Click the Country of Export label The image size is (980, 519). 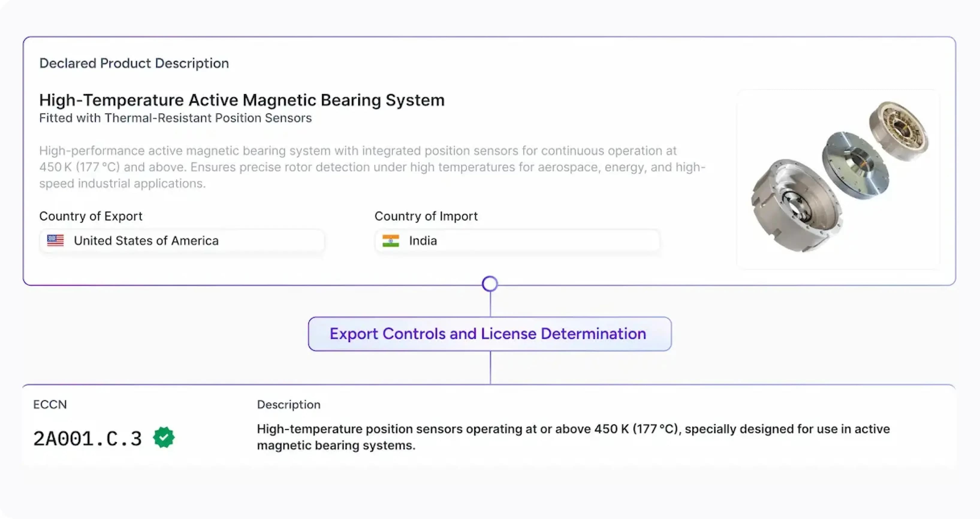tap(91, 216)
